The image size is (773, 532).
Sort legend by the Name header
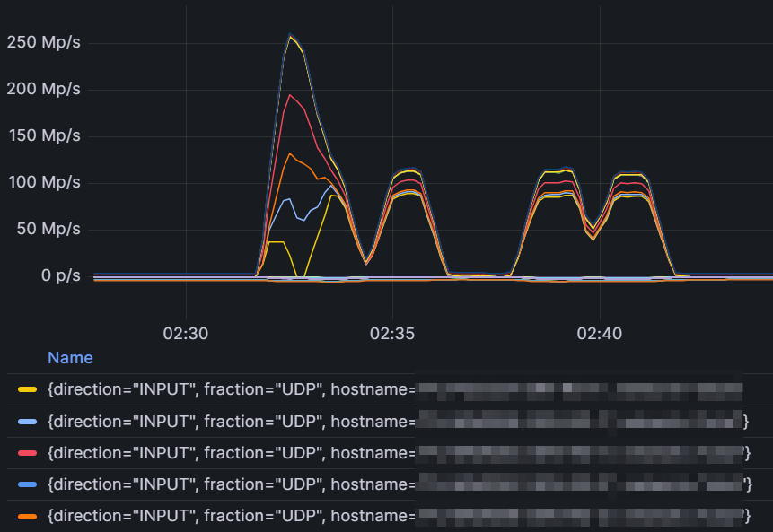coord(70,358)
